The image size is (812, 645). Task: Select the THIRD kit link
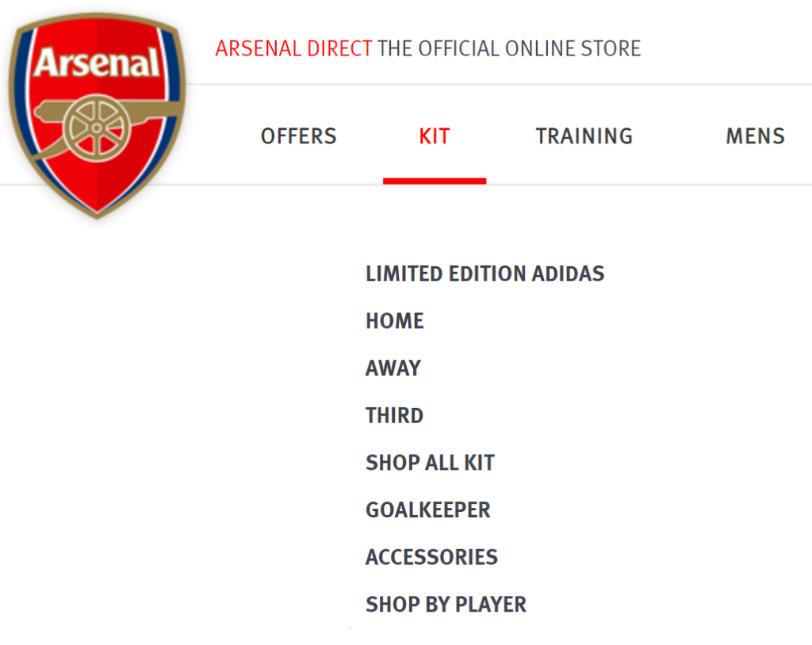pos(395,416)
